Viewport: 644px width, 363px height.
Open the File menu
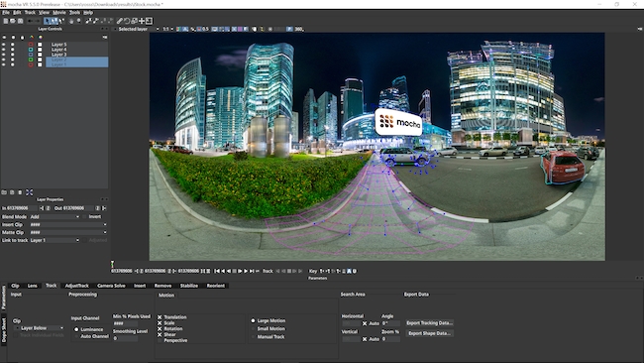click(x=6, y=12)
